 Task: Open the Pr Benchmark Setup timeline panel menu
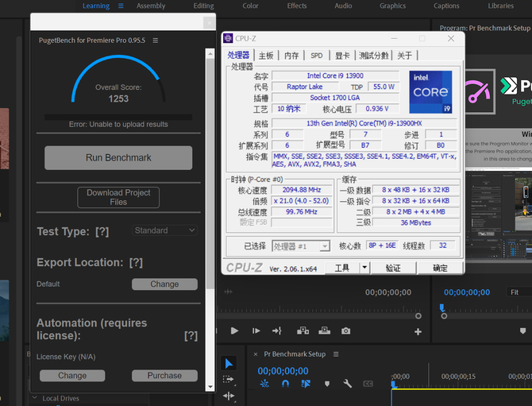tap(336, 354)
